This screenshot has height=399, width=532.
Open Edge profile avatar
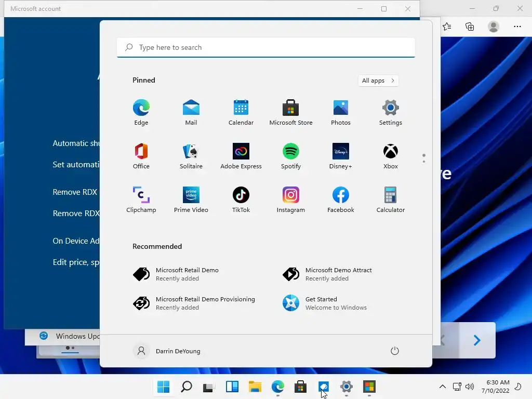[494, 26]
